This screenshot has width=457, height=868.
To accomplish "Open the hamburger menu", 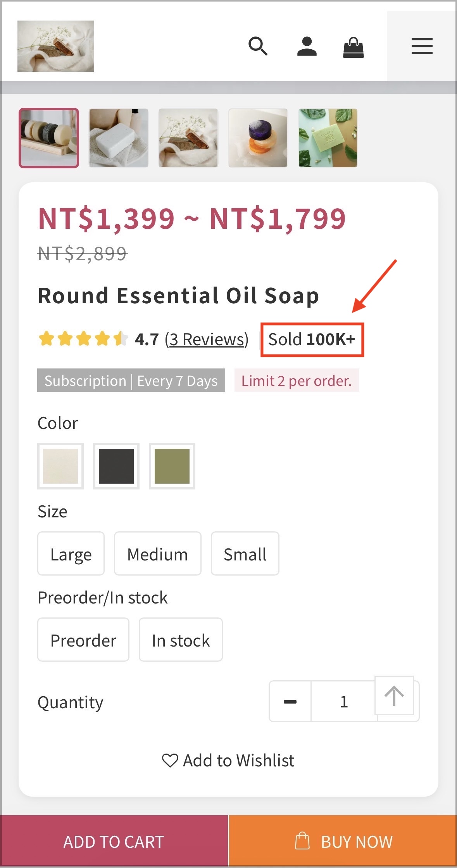I will tap(422, 46).
